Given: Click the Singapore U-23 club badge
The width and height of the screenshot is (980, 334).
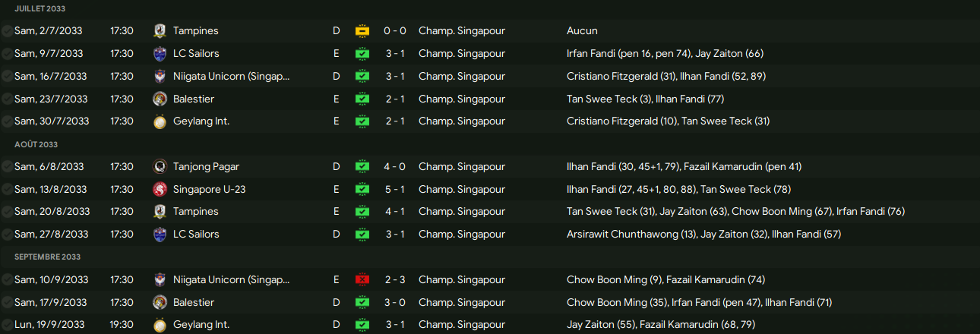Looking at the screenshot, I should pos(160,189).
